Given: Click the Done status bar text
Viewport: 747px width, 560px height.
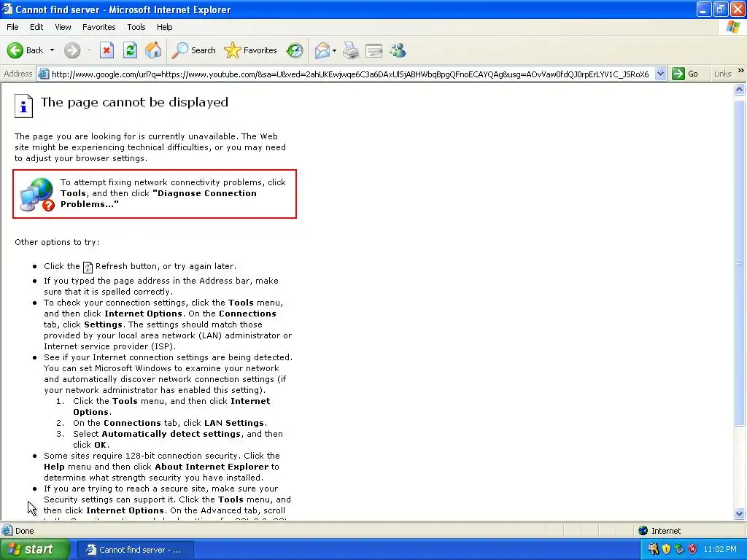Looking at the screenshot, I should [x=24, y=531].
